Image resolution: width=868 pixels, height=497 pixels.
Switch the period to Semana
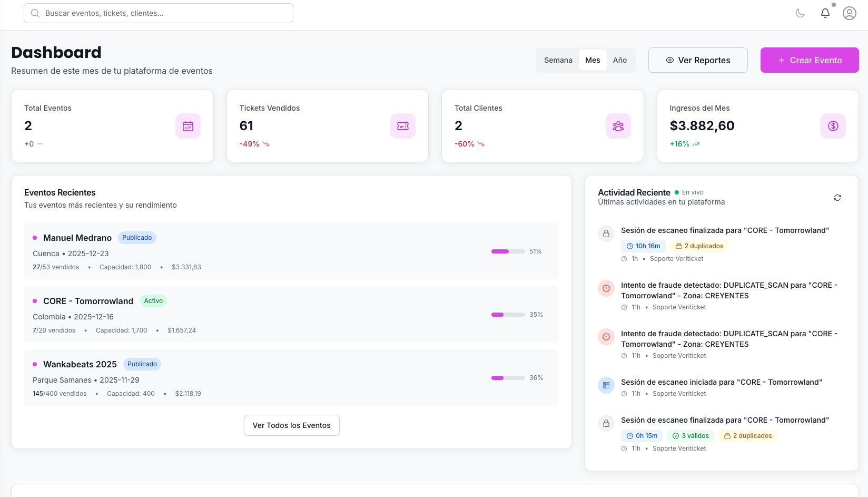pyautogui.click(x=558, y=60)
